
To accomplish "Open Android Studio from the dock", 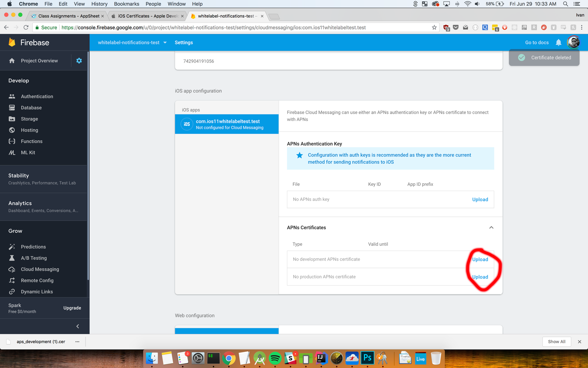I will (x=259, y=358).
